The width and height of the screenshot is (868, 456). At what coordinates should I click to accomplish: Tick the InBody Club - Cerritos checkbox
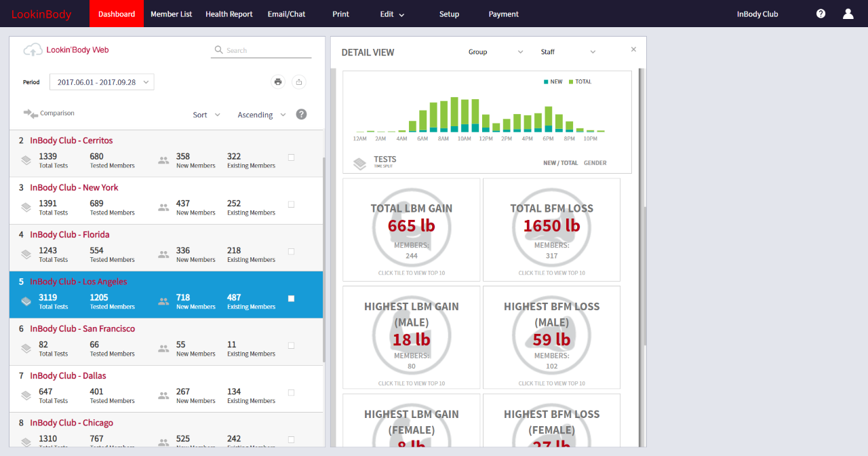coord(292,157)
